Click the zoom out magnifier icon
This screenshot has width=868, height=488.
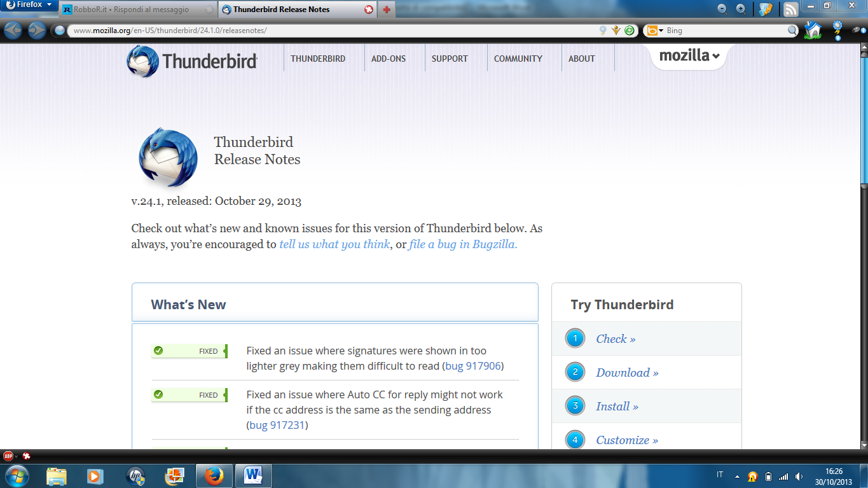point(722,9)
